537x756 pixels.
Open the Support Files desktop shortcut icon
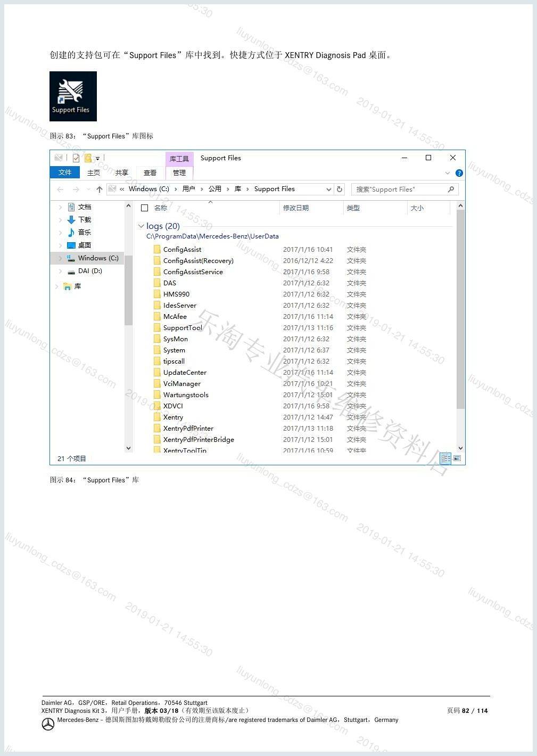pyautogui.click(x=73, y=96)
